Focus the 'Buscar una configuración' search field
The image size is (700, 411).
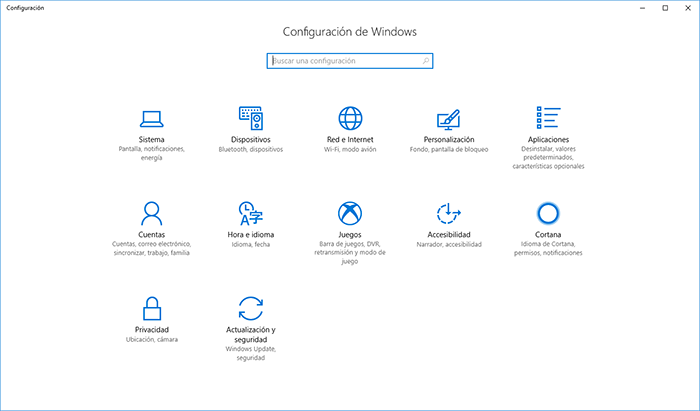[x=350, y=61]
